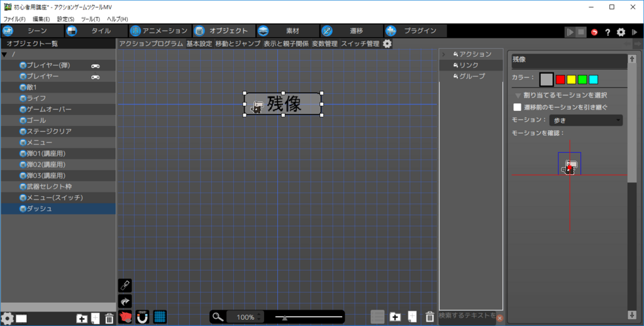Viewport: 644px width, 326px height.
Task: Toggle the blue grid display icon
Action: point(160,317)
